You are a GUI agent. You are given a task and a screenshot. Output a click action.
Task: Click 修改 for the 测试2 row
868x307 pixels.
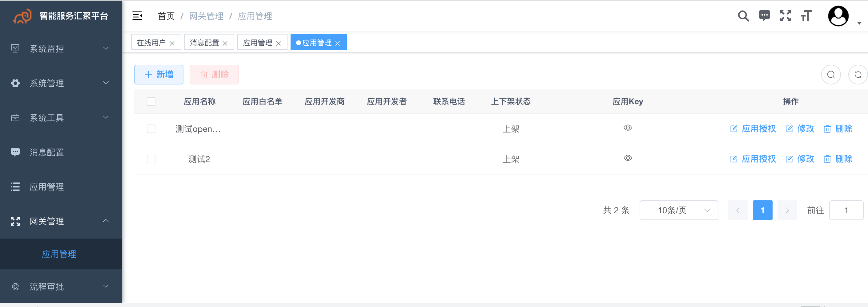tap(800, 158)
